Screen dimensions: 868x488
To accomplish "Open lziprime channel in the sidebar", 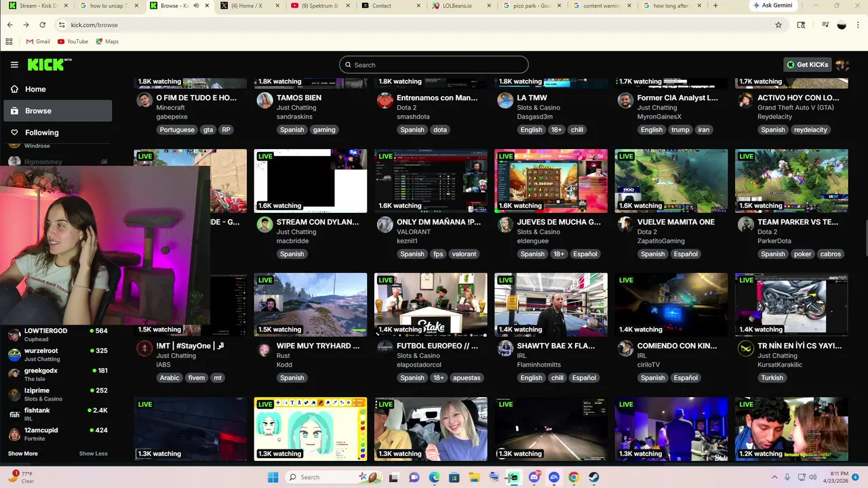I will point(58,394).
